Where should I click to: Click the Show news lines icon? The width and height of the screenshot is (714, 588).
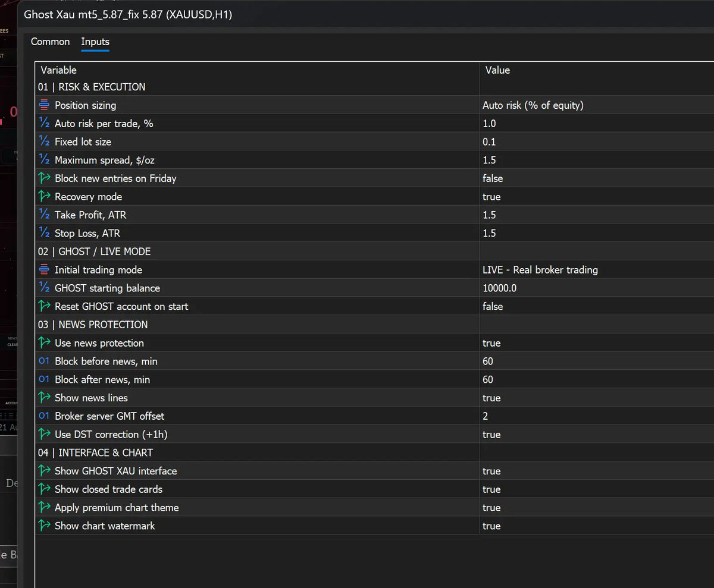click(44, 398)
